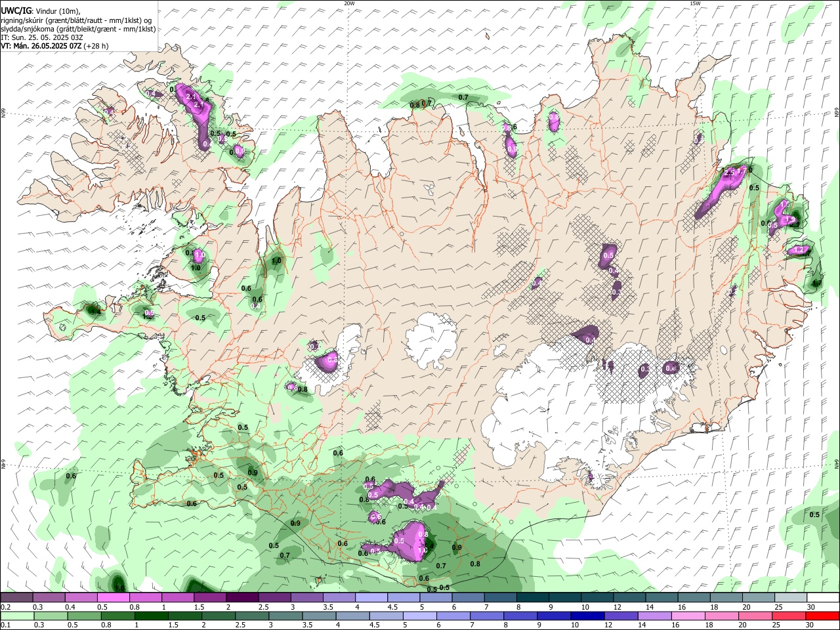
Task: Pick the dark teal 8 swatch in upper legend row
Action: (x=533, y=597)
